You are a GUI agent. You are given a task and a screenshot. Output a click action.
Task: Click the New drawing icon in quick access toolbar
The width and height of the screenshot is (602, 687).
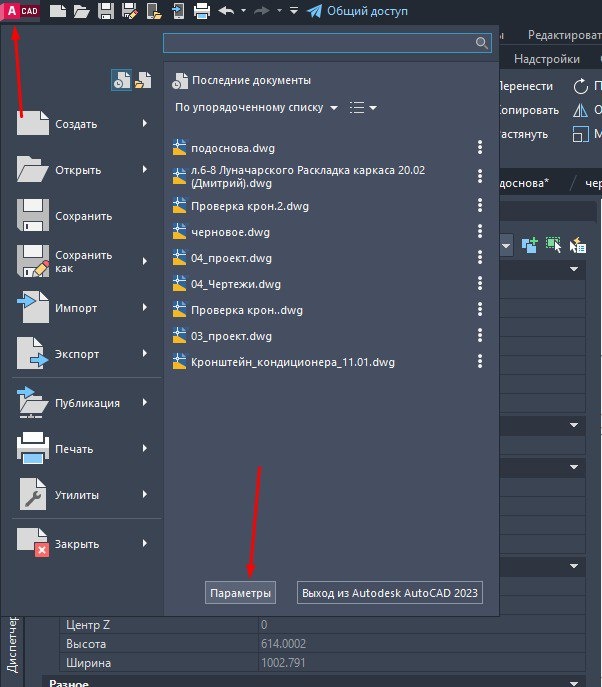58,11
